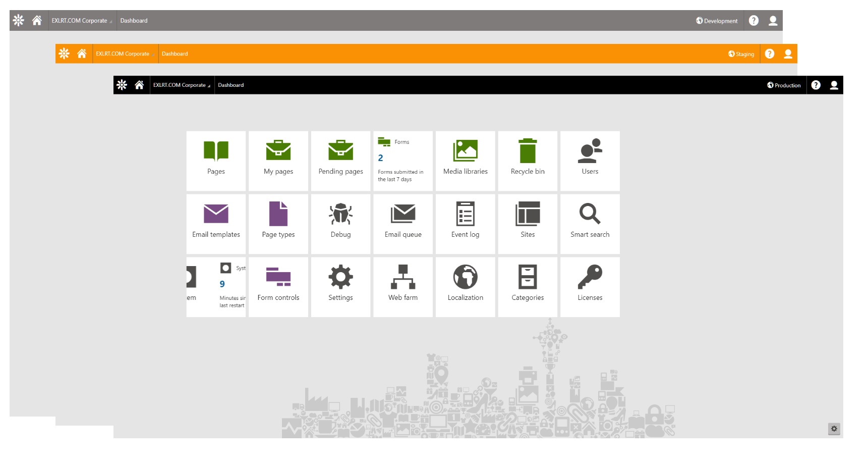Open the Web farm tile
This screenshot has height=464, width=868.
point(403,287)
